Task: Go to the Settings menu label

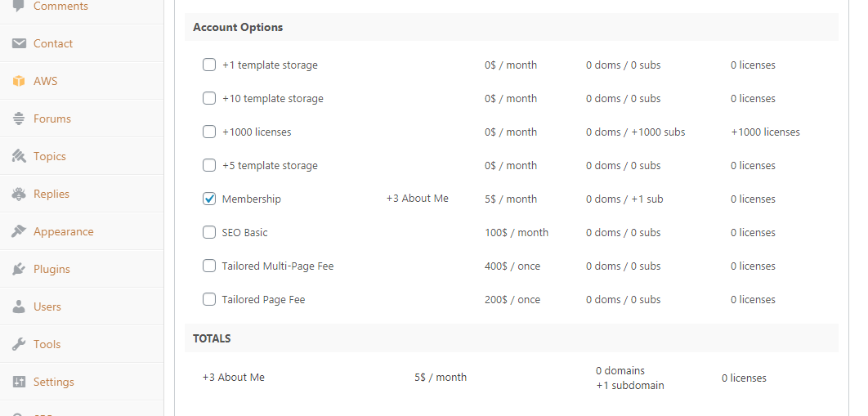Action: point(54,382)
